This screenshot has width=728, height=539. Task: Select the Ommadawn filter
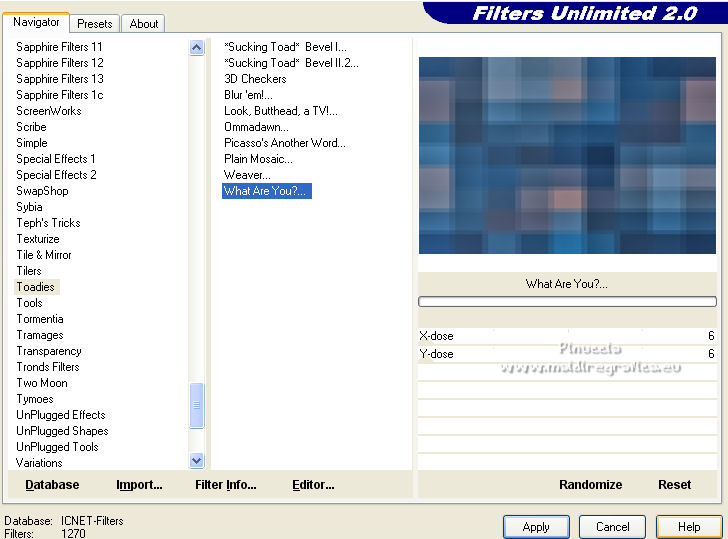(x=256, y=127)
